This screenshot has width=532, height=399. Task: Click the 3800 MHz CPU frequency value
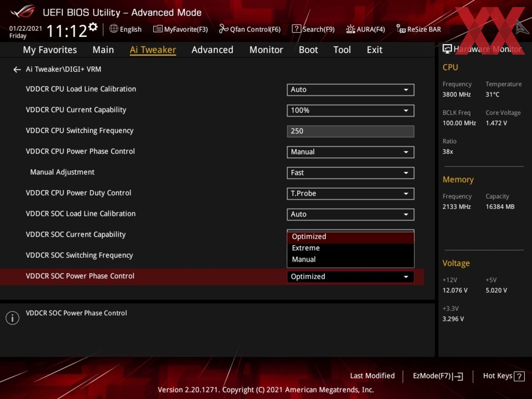pyautogui.click(x=457, y=94)
